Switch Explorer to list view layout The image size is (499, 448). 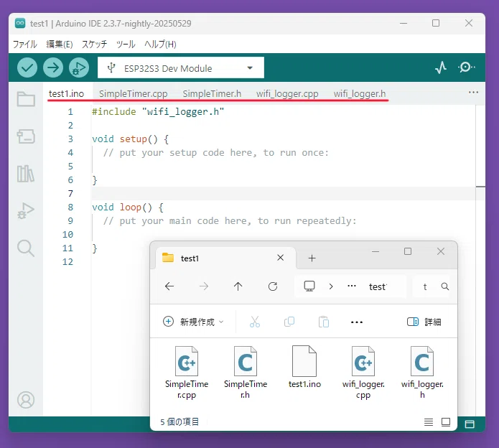click(x=429, y=422)
